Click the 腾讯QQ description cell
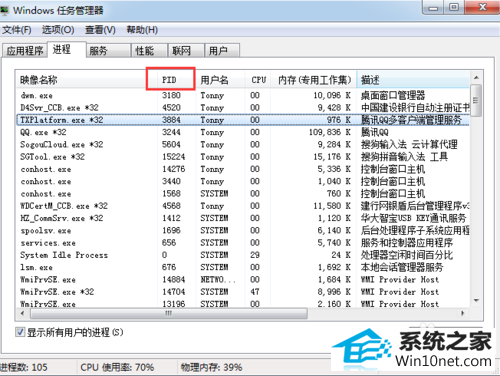 click(375, 132)
